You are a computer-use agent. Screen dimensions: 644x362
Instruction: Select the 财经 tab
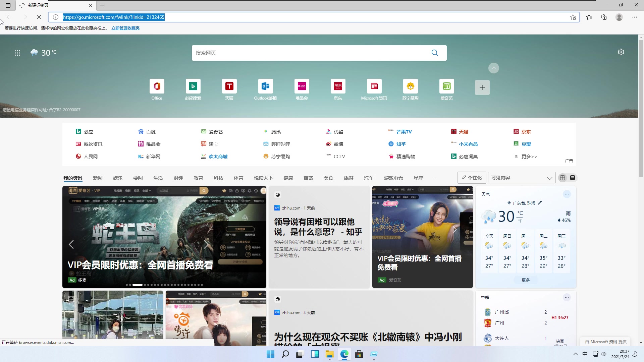[x=178, y=178]
